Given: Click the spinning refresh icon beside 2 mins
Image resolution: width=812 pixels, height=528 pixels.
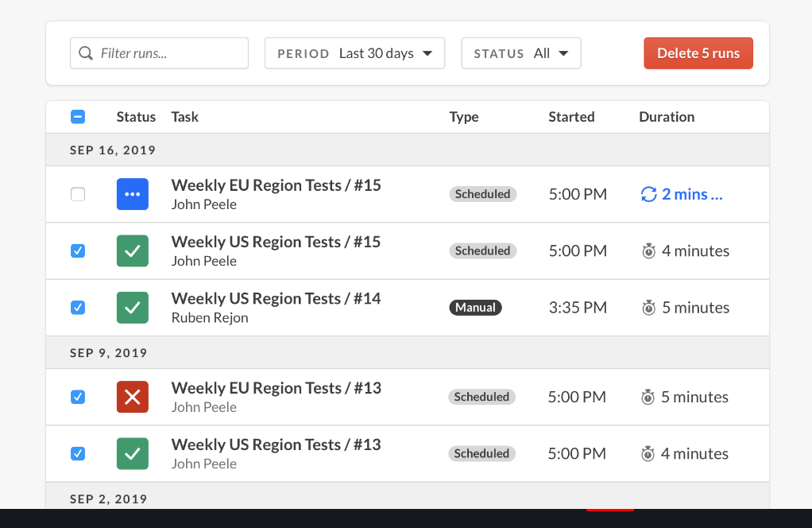Looking at the screenshot, I should point(648,193).
